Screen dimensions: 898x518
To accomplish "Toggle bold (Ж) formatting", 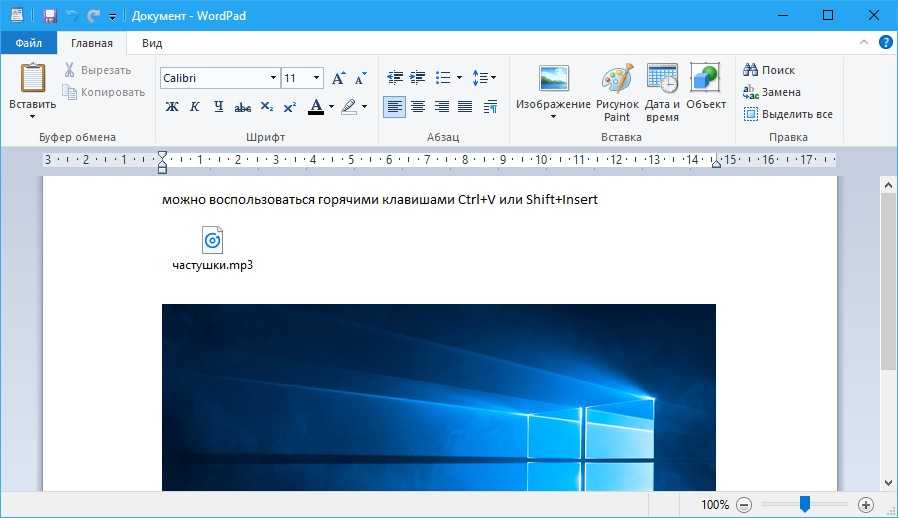I will pyautogui.click(x=172, y=106).
